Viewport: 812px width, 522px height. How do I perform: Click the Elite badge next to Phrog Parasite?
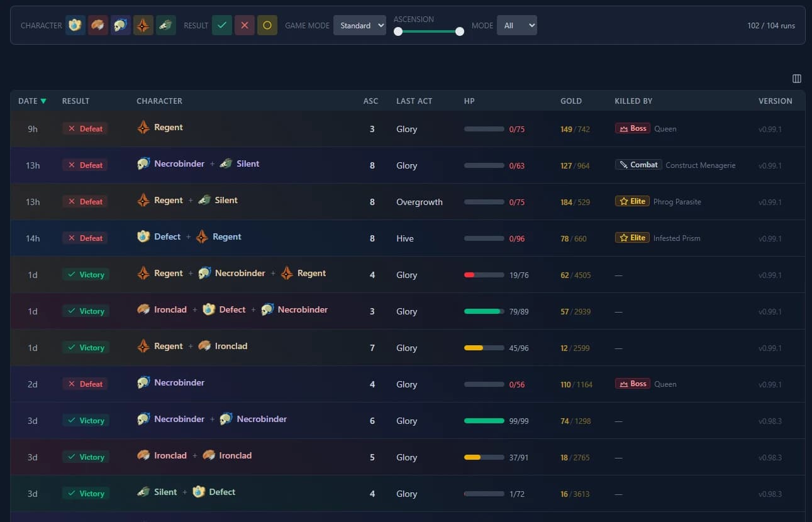click(x=631, y=201)
